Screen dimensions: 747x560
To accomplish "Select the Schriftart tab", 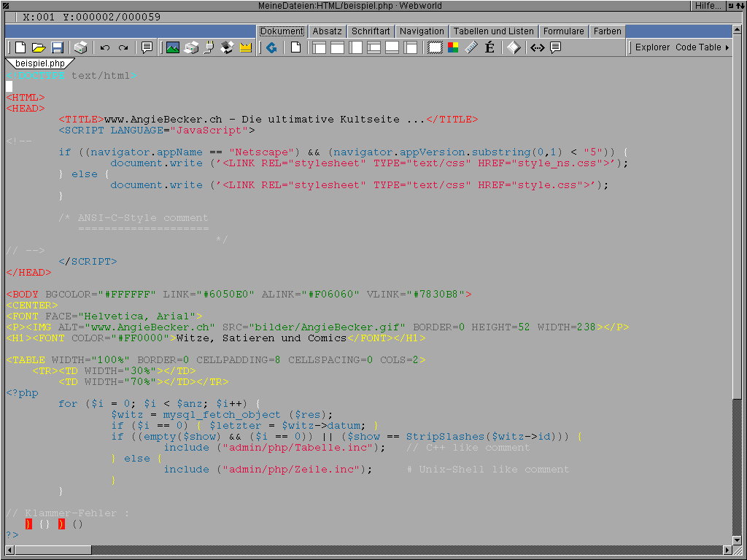I will (371, 31).
